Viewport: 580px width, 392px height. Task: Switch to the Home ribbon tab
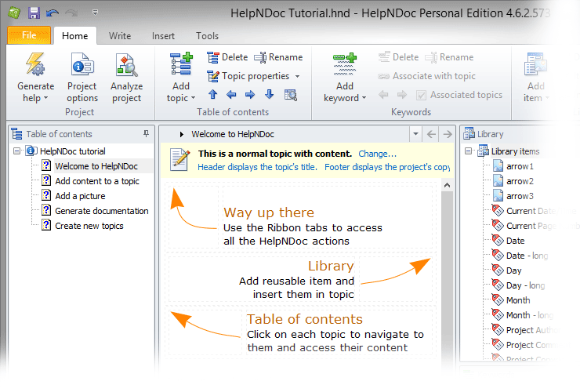[x=75, y=36]
